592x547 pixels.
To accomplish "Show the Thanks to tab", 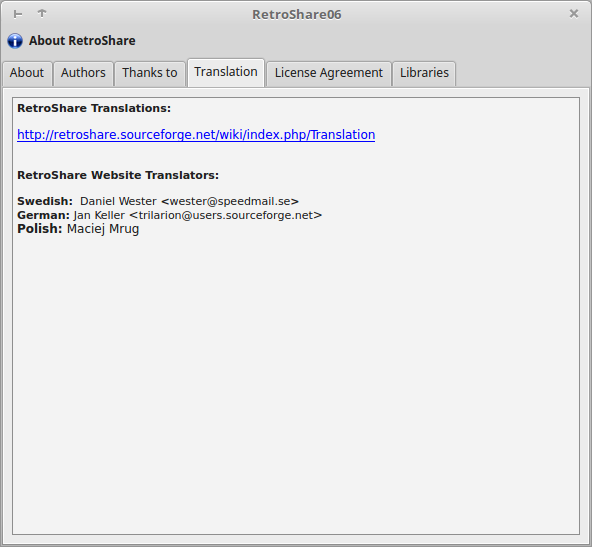I will 150,73.
